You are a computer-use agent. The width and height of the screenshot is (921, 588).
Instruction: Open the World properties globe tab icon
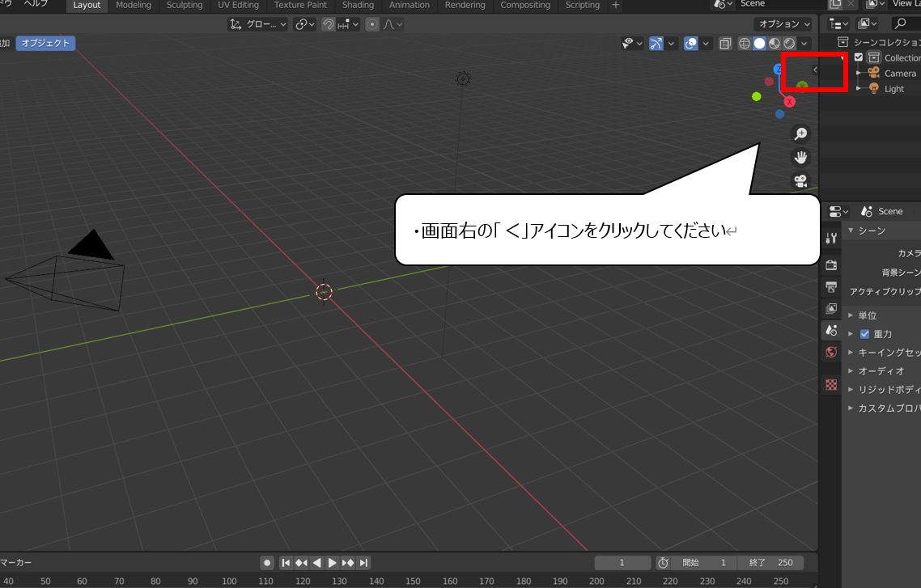[831, 352]
